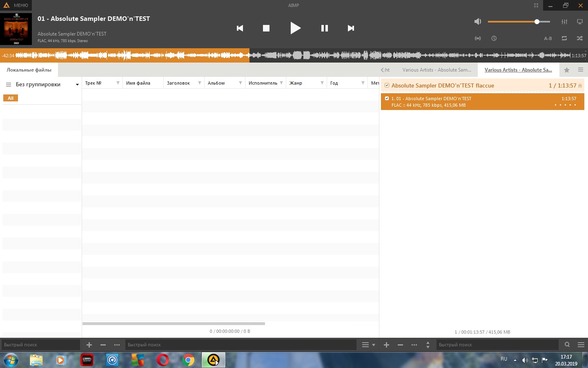The image size is (588, 368).
Task: Open the clock scheduler icon
Action: click(494, 38)
